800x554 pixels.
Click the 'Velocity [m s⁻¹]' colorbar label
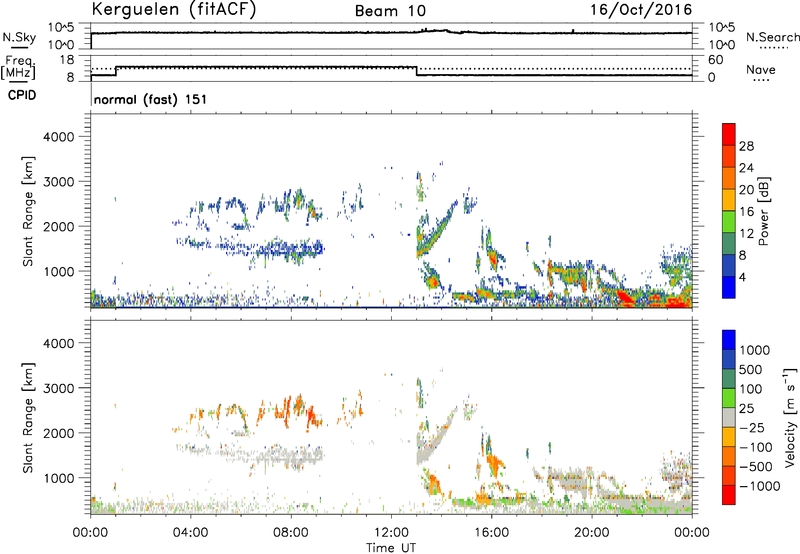(x=790, y=417)
